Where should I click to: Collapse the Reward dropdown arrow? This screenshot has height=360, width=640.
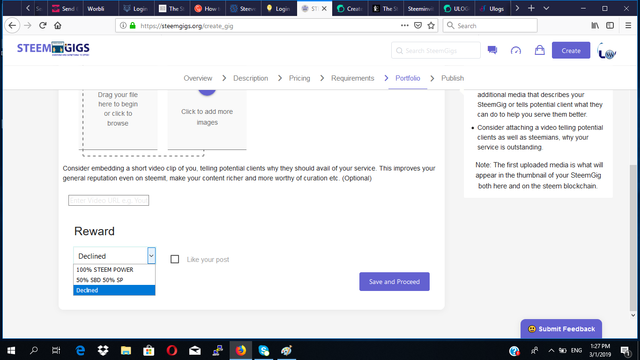click(x=151, y=256)
